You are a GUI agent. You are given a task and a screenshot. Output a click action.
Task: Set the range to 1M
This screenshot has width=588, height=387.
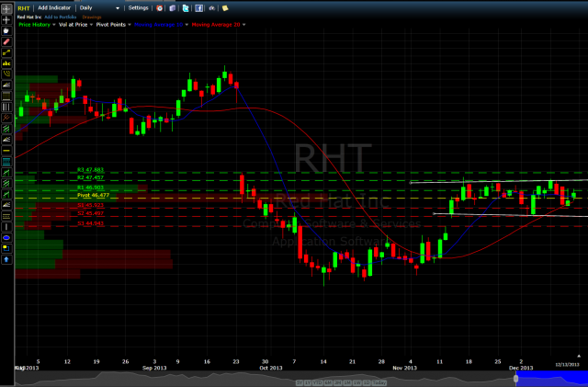(347, 383)
